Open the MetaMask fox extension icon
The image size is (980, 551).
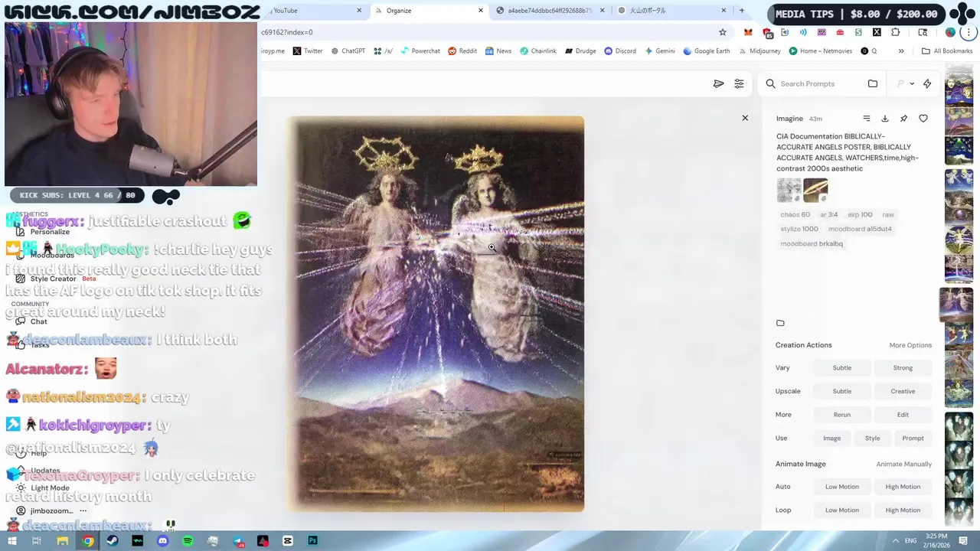coord(748,32)
